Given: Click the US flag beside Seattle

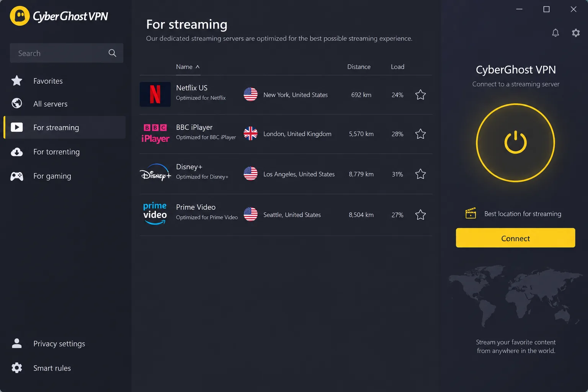Looking at the screenshot, I should (x=251, y=214).
